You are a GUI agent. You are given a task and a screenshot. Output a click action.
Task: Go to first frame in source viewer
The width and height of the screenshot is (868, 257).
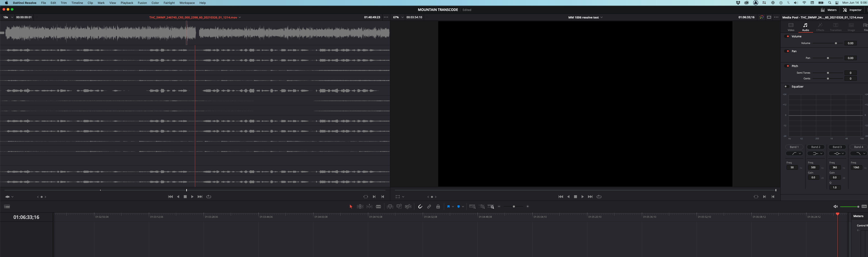pyautogui.click(x=170, y=197)
